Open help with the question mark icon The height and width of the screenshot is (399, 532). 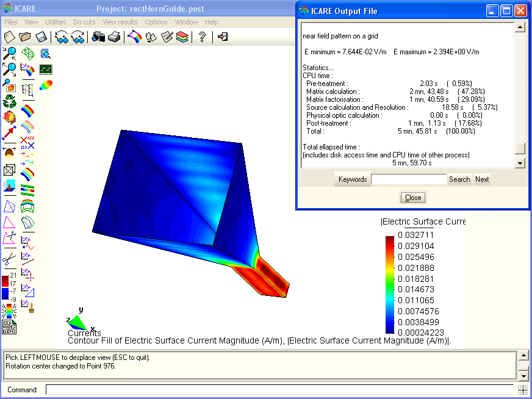(202, 37)
